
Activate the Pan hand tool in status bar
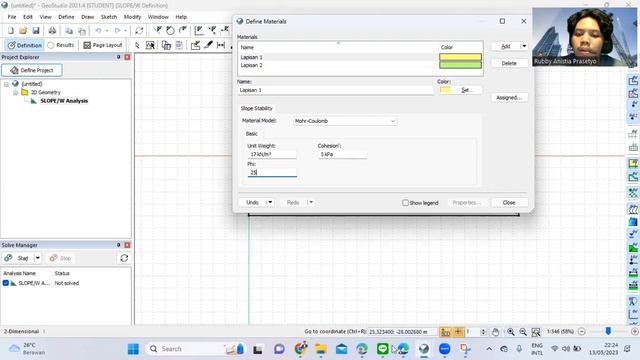click(x=495, y=332)
